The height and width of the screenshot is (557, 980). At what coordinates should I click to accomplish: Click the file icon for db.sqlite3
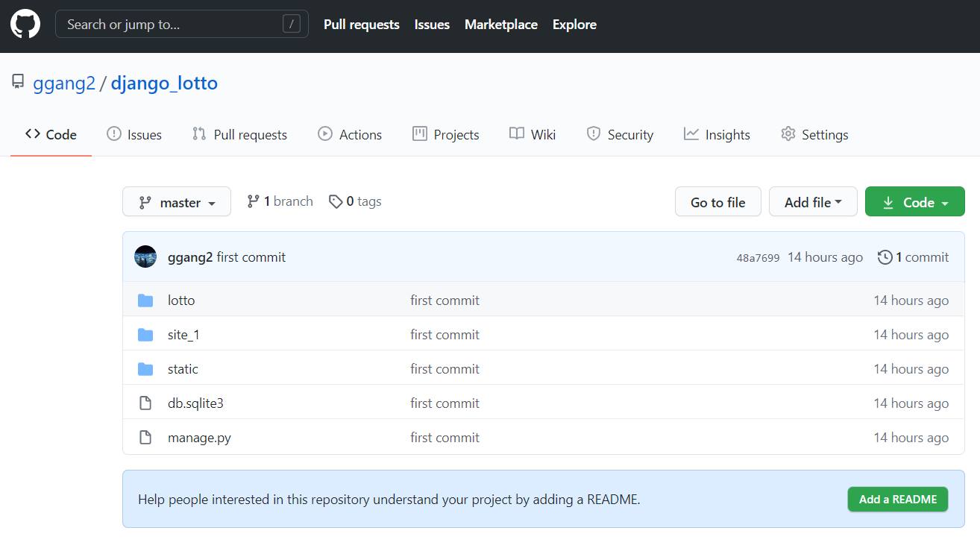(145, 403)
